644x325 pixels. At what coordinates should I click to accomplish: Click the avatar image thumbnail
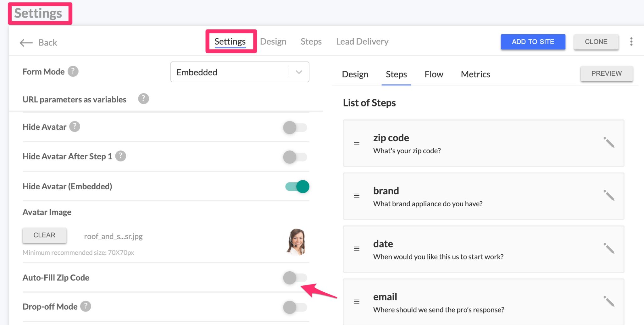point(296,241)
